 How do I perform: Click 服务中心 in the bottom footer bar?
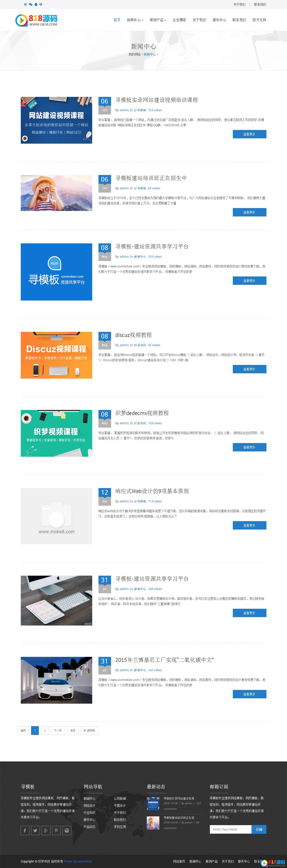(x=244, y=861)
